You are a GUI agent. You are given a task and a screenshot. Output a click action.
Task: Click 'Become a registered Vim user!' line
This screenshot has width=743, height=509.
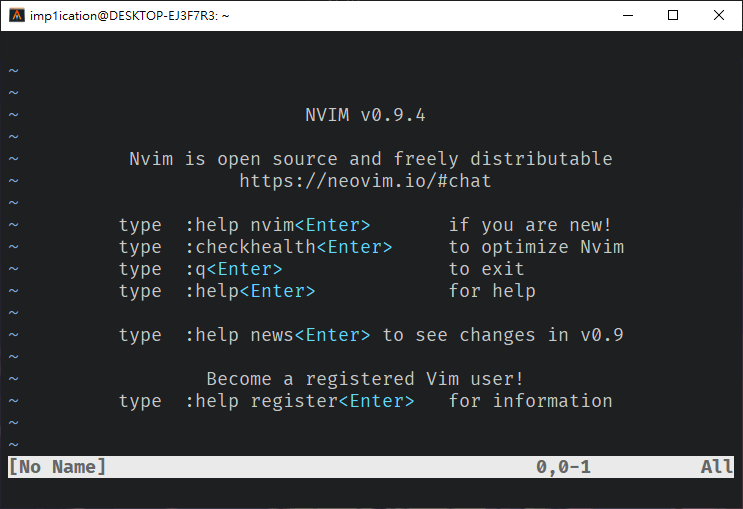tap(365, 379)
